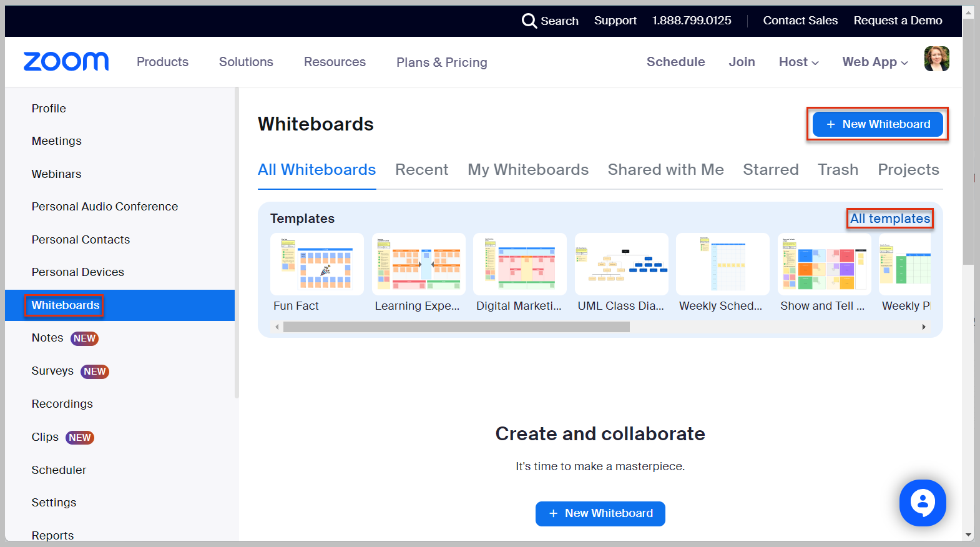
Task: Expand the Host dropdown
Action: click(798, 62)
